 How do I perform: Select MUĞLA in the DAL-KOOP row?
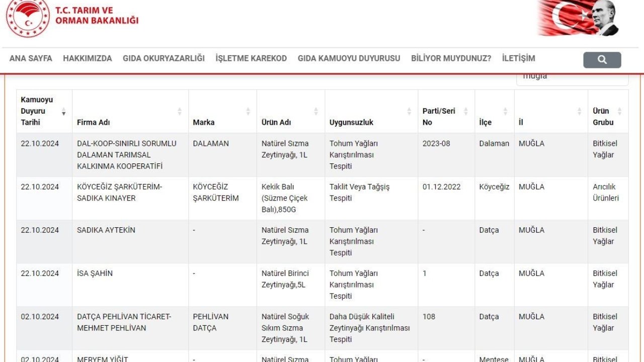(x=551, y=155)
